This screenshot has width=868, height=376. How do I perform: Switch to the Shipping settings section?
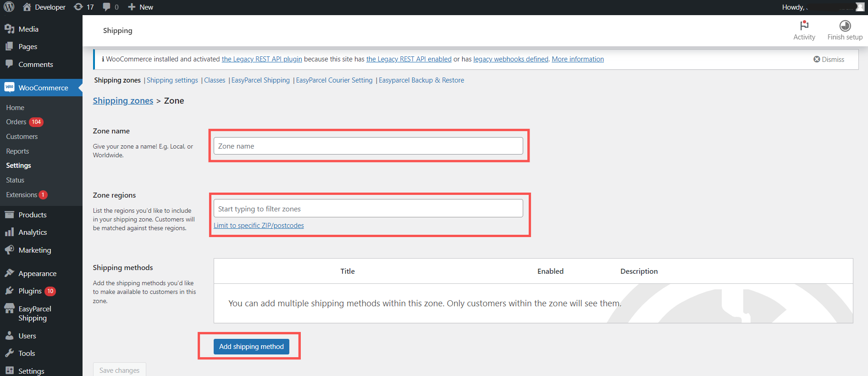click(172, 80)
